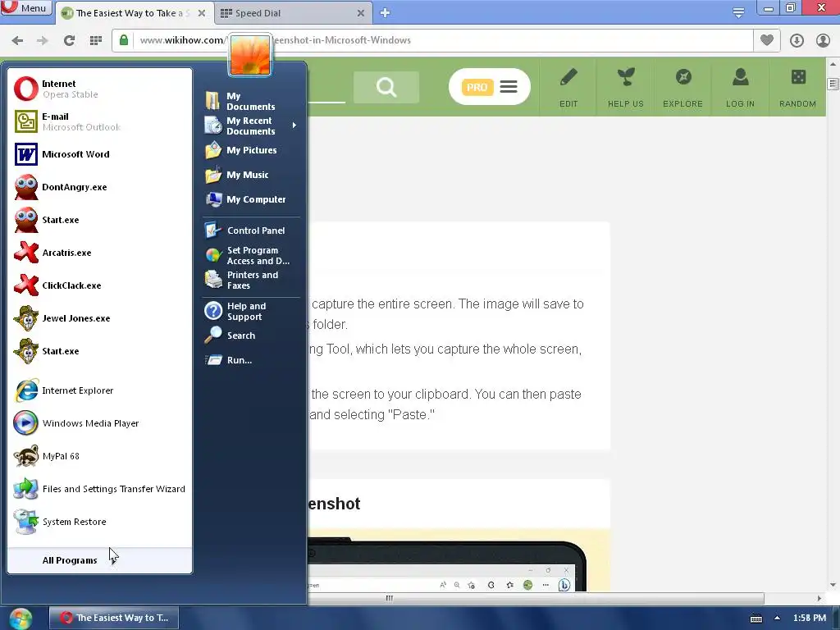Screen dimensions: 840x630
Task: Open the Opera Menu button
Action: pyautogui.click(x=25, y=7)
